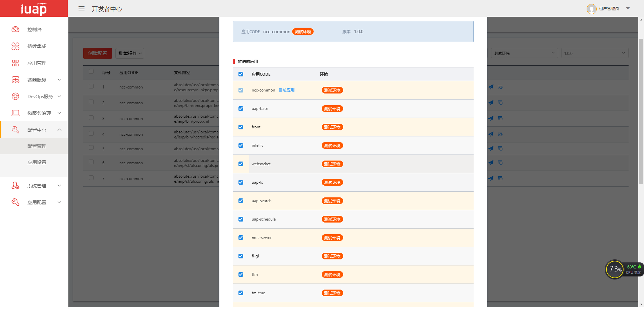Screen dimensions: 644x309
Task: Click the page vertical scrollbar thumb
Action: coord(641,112)
